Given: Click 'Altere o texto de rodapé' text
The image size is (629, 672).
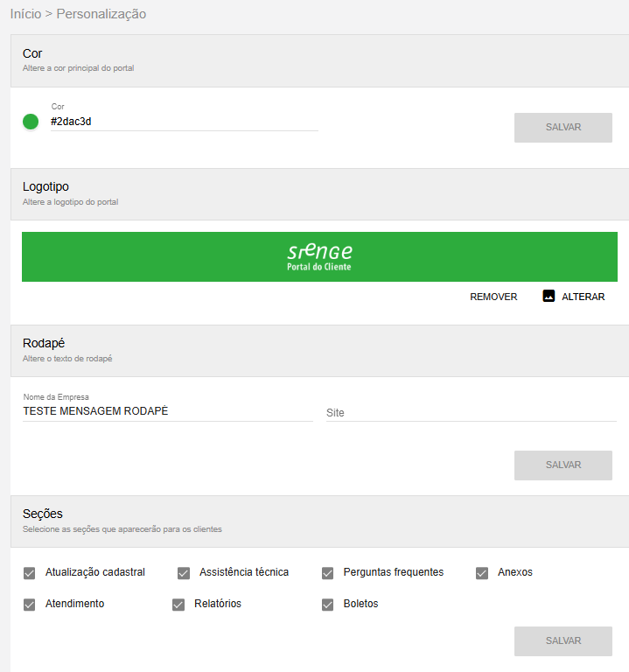Looking at the screenshot, I should click(67, 358).
